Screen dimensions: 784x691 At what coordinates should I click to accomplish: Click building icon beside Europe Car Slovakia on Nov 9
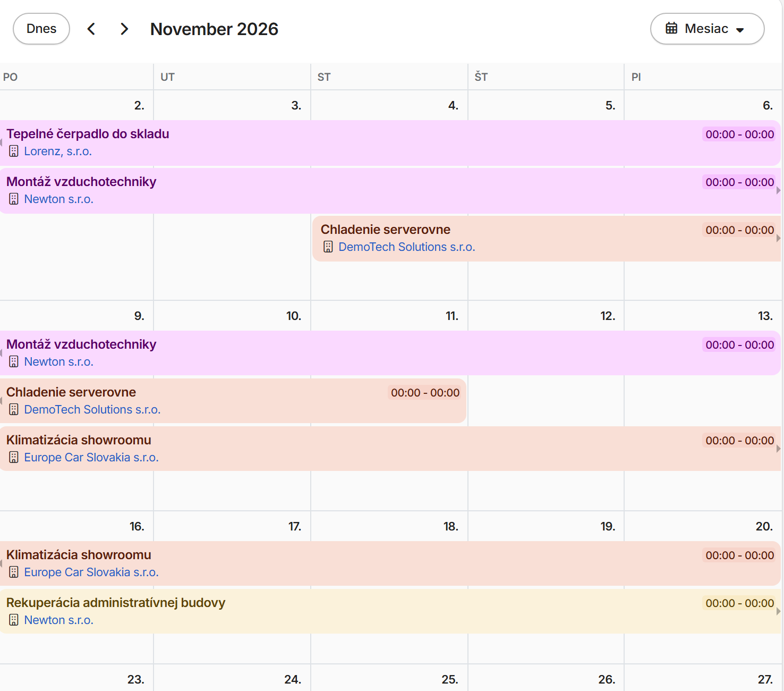pyautogui.click(x=14, y=458)
